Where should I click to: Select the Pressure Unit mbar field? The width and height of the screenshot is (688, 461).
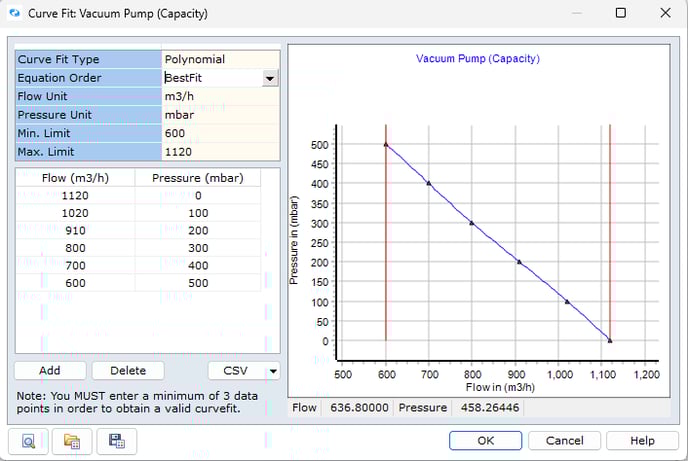(x=220, y=115)
